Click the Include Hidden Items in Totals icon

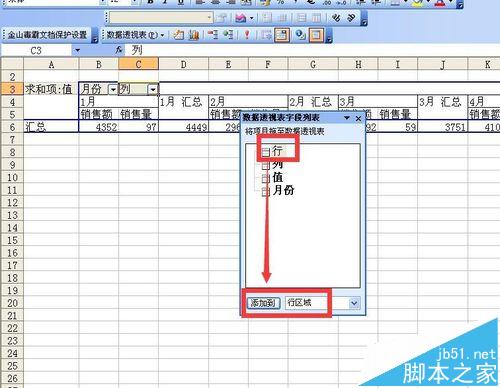266,35
